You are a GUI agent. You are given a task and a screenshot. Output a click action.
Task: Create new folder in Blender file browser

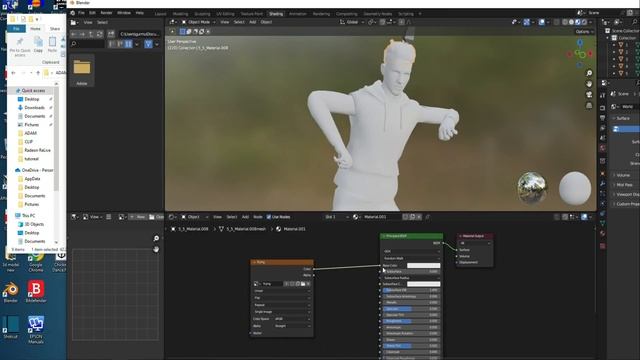[x=111, y=34]
